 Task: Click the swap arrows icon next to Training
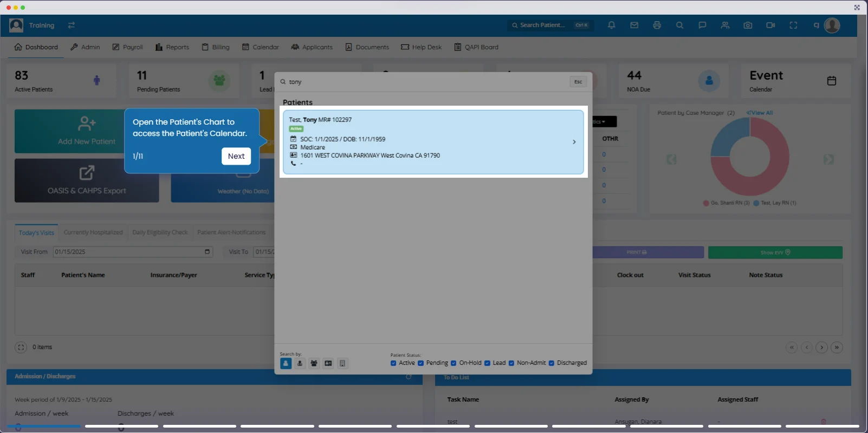[72, 25]
